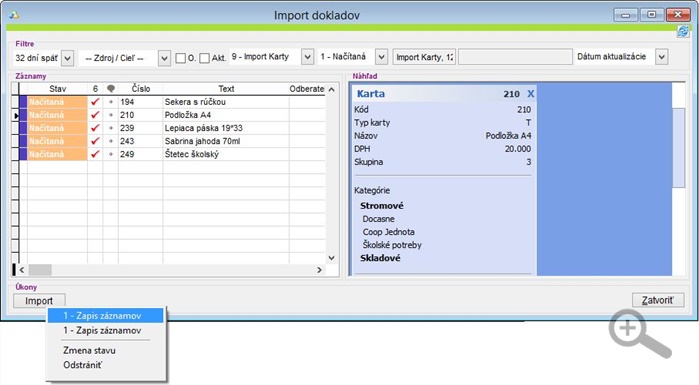Screen dimensions: 699x385
Task: Click the Číslo column header
Action: (141, 89)
